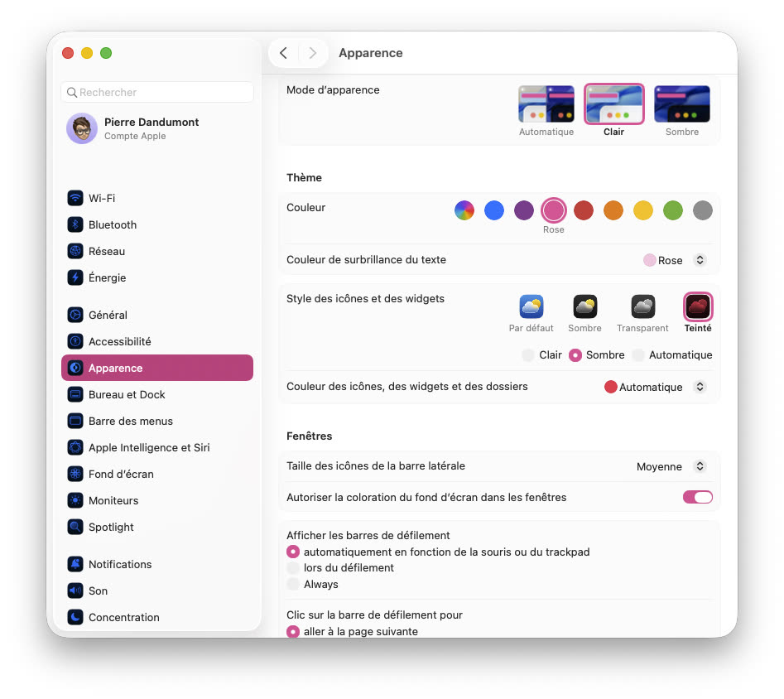Image resolution: width=784 pixels, height=699 pixels.
Task: Click the 'Mode d'apparence' label
Action: (x=333, y=90)
